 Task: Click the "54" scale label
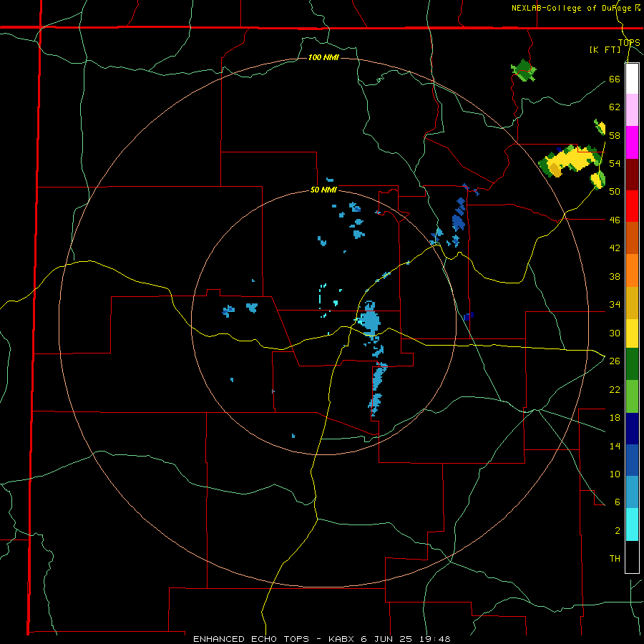[x=615, y=163]
